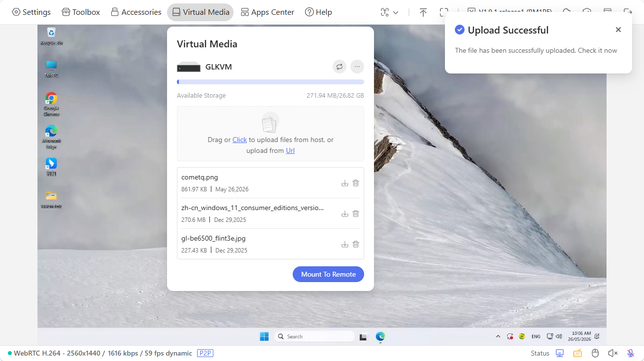The image size is (644, 361).
Task: Download the zh-cn_windows_11 image file
Action: pos(345,214)
